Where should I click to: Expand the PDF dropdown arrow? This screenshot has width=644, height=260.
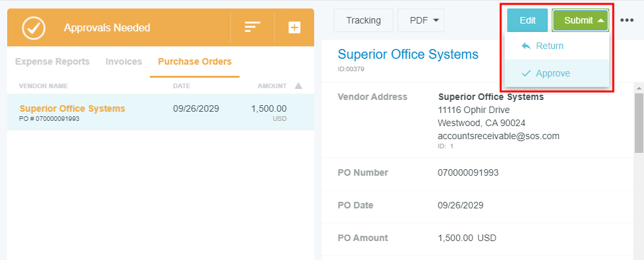436,20
